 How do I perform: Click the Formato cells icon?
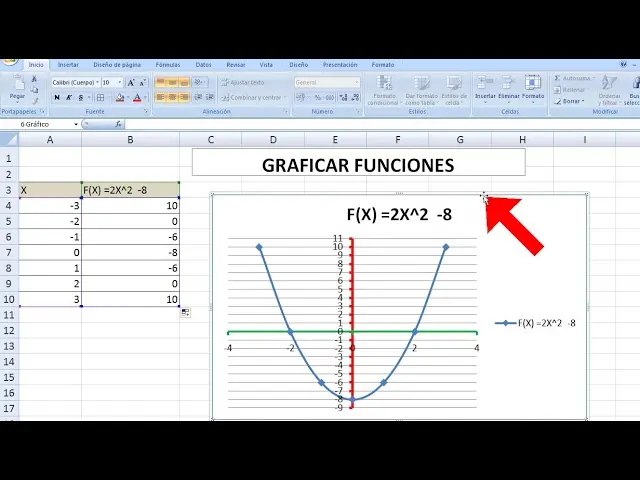coord(533,86)
